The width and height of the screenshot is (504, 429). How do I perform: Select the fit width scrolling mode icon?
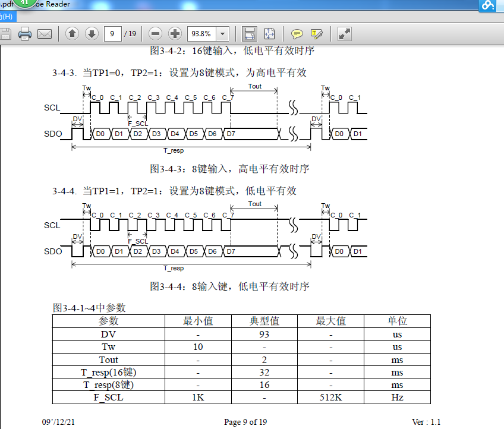click(x=250, y=34)
